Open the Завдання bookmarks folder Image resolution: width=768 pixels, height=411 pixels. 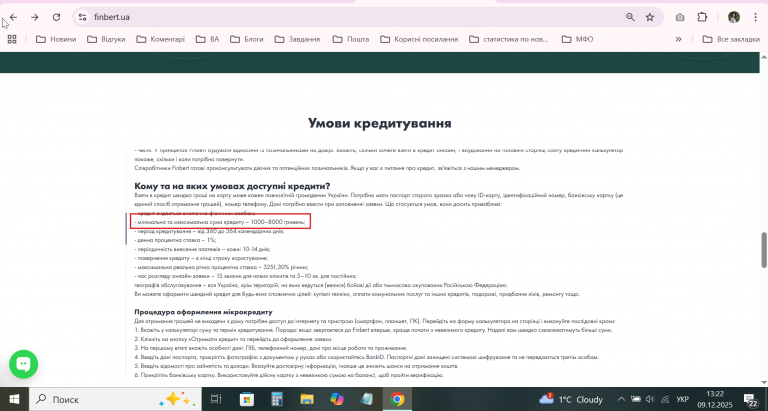coord(297,39)
